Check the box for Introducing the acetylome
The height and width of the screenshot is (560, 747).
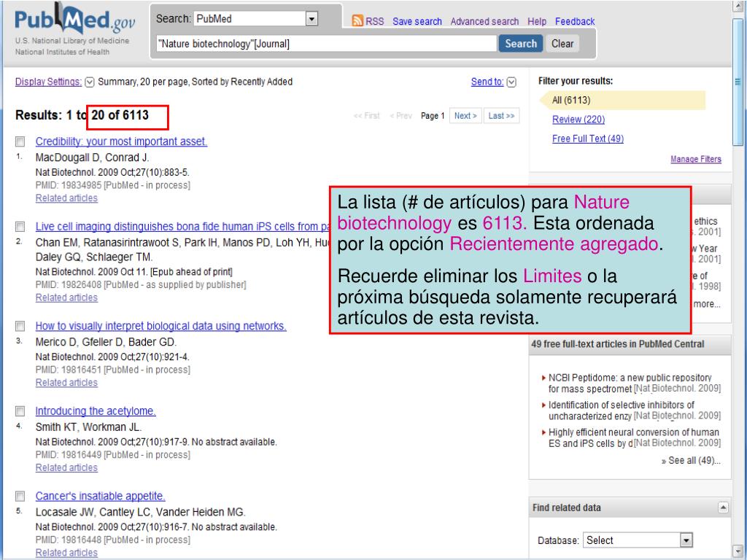20,411
